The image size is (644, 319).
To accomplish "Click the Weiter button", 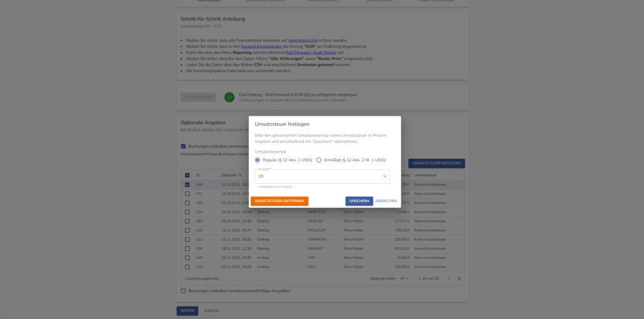I will (x=188, y=311).
